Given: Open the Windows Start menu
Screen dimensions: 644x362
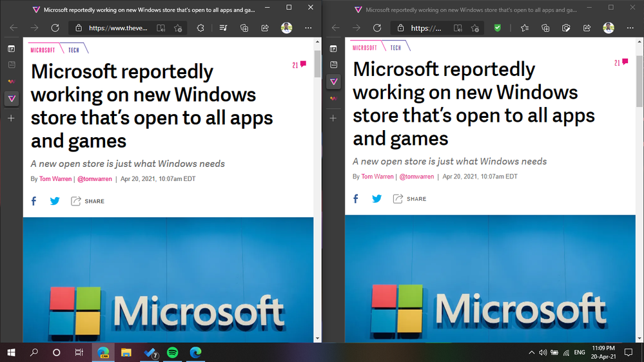Looking at the screenshot, I should [12, 352].
